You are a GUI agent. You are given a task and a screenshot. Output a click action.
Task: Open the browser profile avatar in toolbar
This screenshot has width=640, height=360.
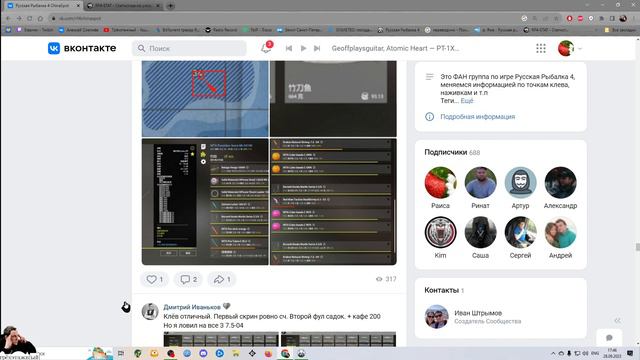coord(623,18)
